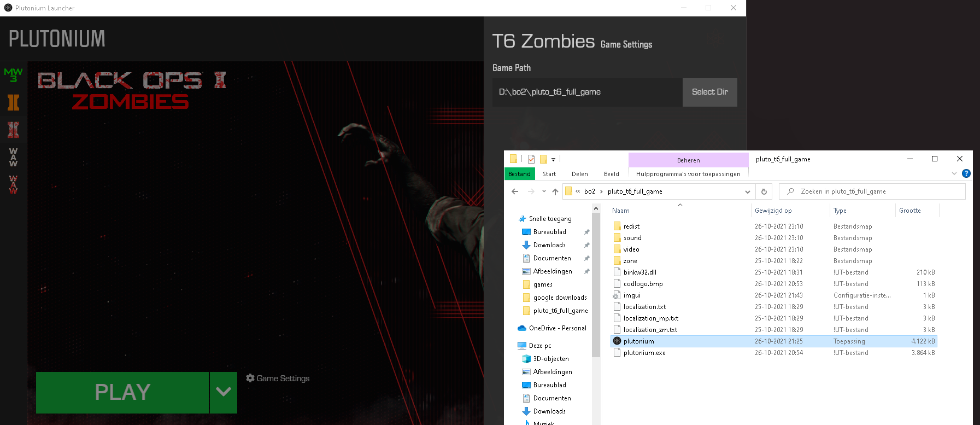Click the Select Dir button
The width and height of the screenshot is (980, 425).
[709, 92]
